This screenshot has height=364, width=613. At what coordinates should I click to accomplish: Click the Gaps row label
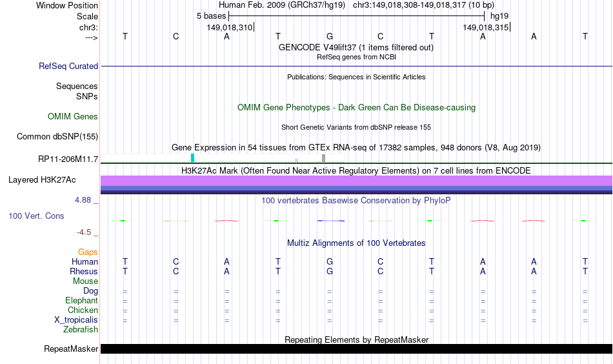[88, 252]
